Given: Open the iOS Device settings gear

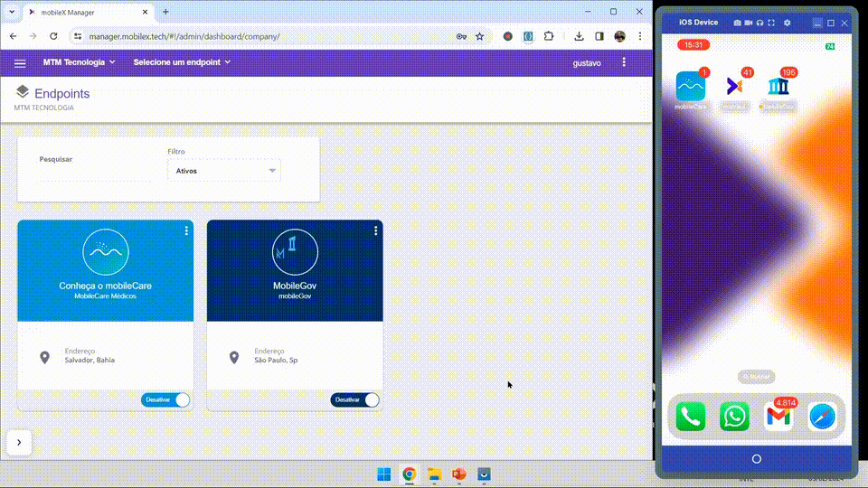Looking at the screenshot, I should click(x=787, y=23).
